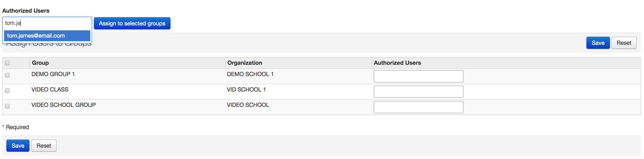This screenshot has width=644, height=159.
Task: Toggle the select-all groups checkbox
Action: [x=7, y=63]
